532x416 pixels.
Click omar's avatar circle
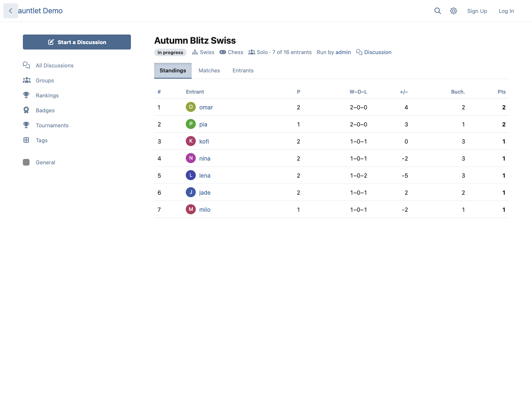pyautogui.click(x=191, y=107)
